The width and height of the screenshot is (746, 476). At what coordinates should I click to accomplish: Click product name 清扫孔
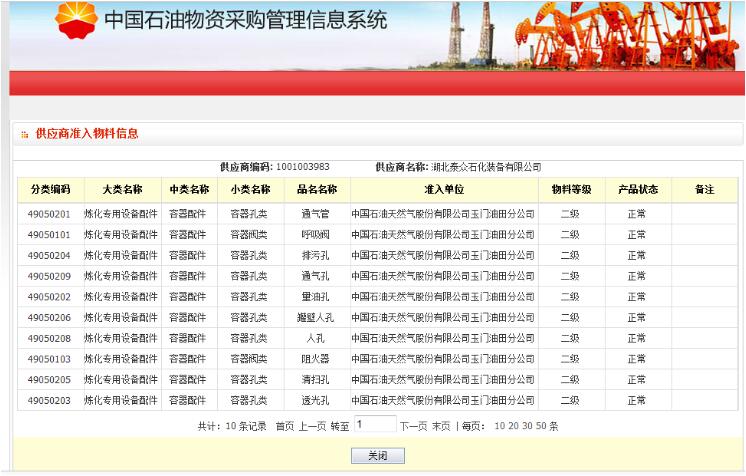click(x=315, y=380)
